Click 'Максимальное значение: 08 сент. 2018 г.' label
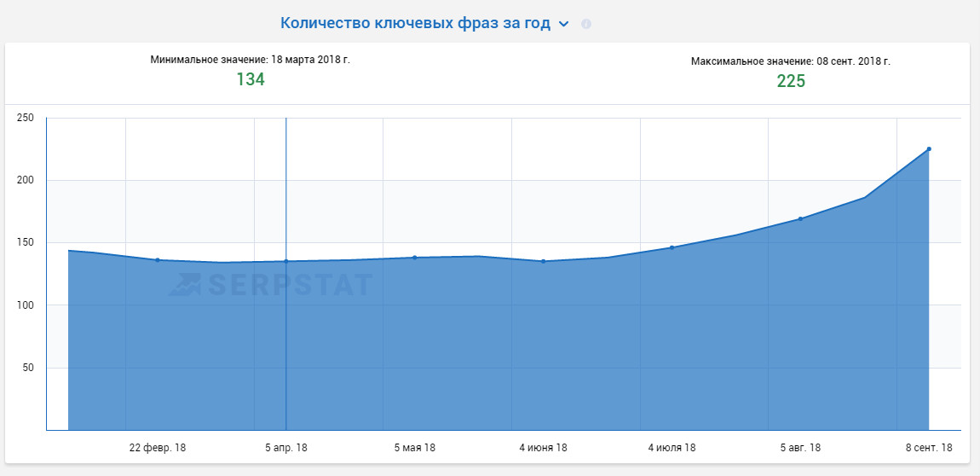This screenshot has width=980, height=476. tap(791, 61)
